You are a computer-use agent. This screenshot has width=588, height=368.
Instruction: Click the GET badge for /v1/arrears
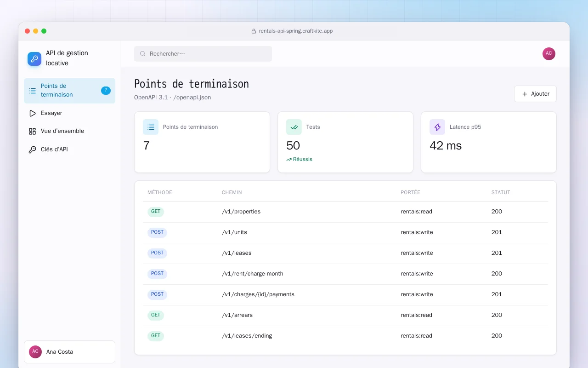(x=156, y=316)
